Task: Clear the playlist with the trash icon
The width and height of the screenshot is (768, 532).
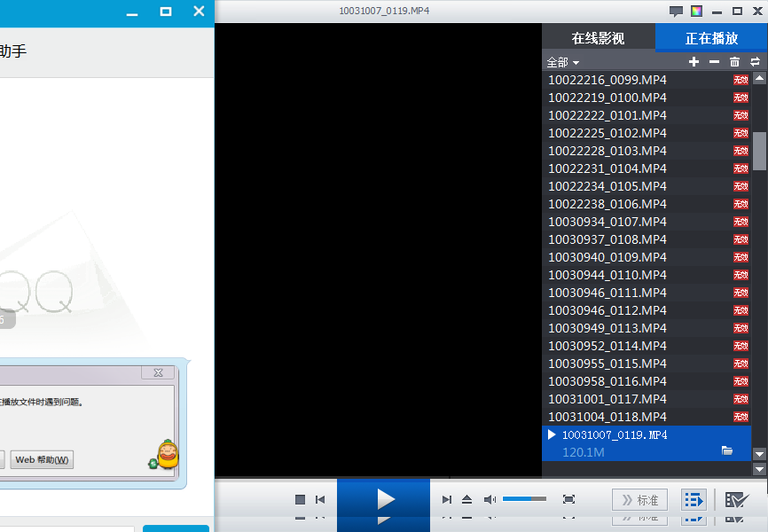Action: 734,62
